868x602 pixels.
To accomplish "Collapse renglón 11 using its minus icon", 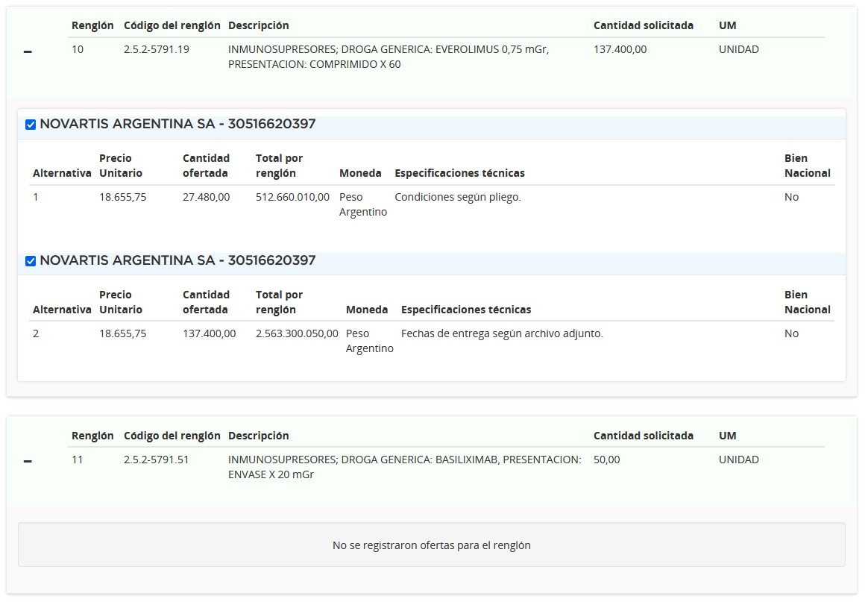I will pos(28,462).
